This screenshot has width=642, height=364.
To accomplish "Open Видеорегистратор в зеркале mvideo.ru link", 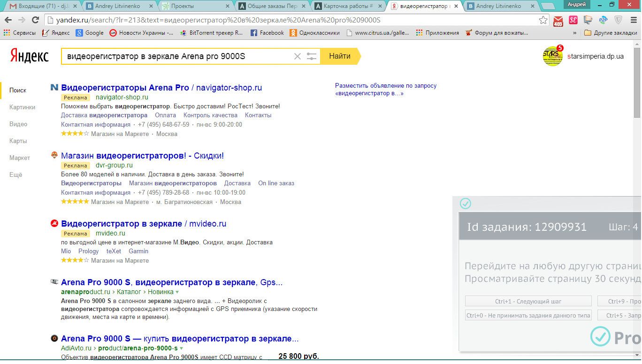I will (144, 224).
